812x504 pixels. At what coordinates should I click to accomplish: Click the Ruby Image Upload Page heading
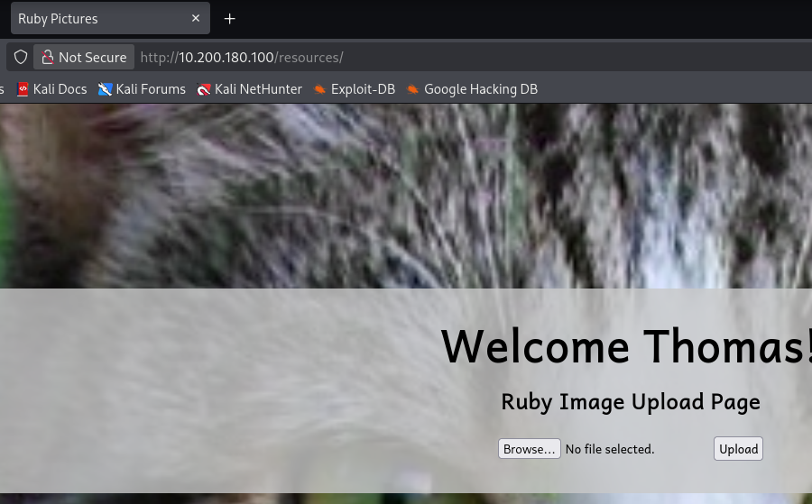pyautogui.click(x=630, y=401)
